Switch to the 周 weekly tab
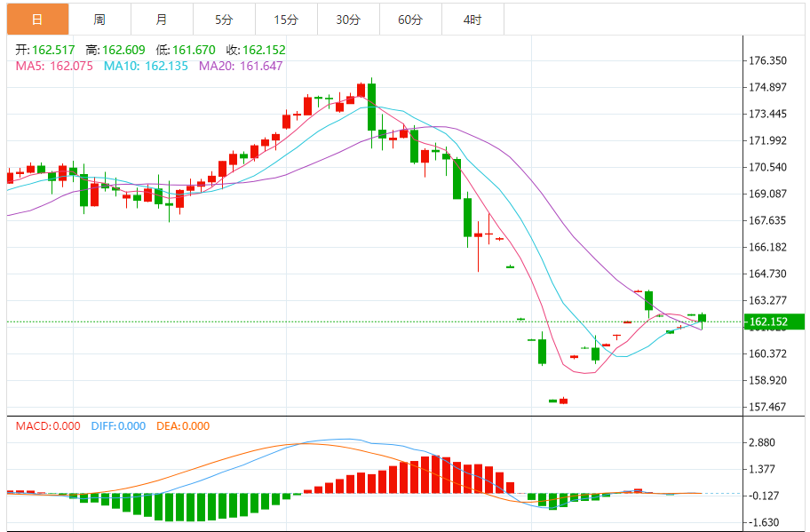This screenshot has height=532, width=810. [x=99, y=20]
